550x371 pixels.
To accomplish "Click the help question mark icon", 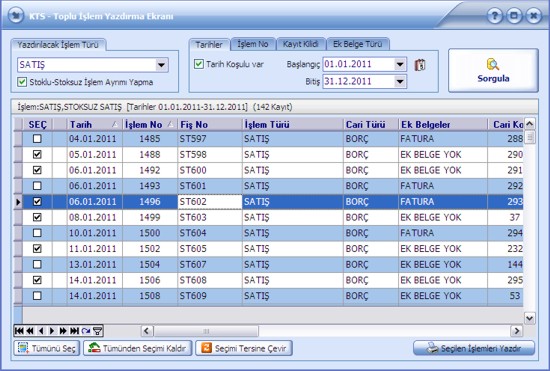I will [x=495, y=16].
